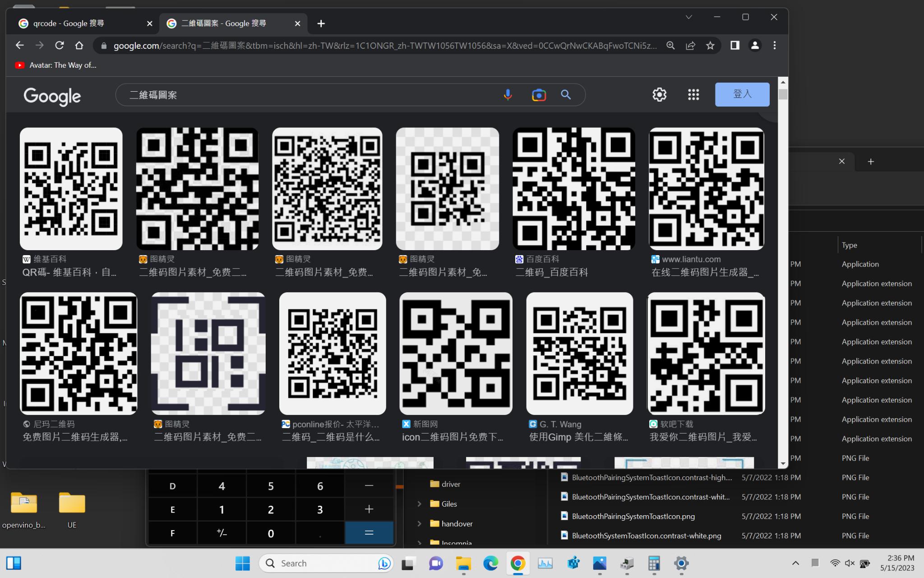Open openvino_b... desktop folder
Viewport: 924px width, 578px height.
[x=23, y=510]
